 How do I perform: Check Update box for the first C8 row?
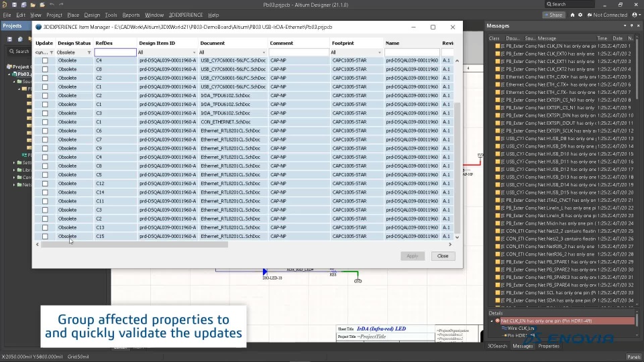pyautogui.click(x=45, y=69)
